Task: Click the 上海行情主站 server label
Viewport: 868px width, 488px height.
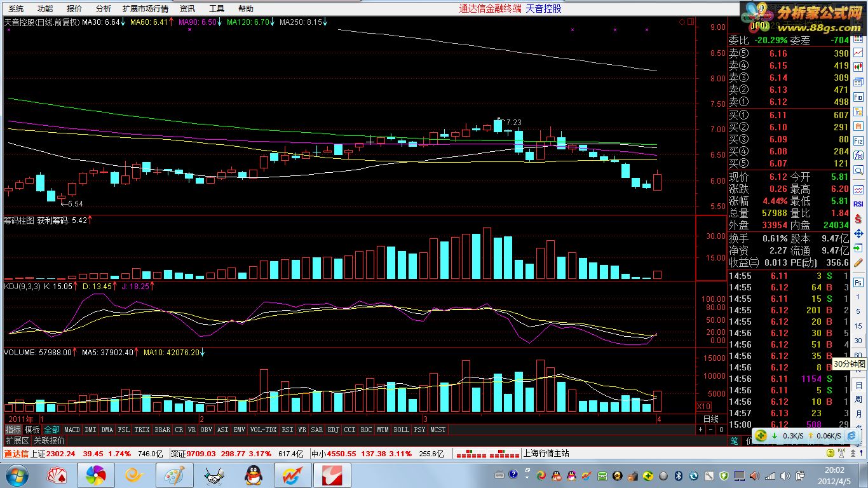Action: pyautogui.click(x=546, y=454)
